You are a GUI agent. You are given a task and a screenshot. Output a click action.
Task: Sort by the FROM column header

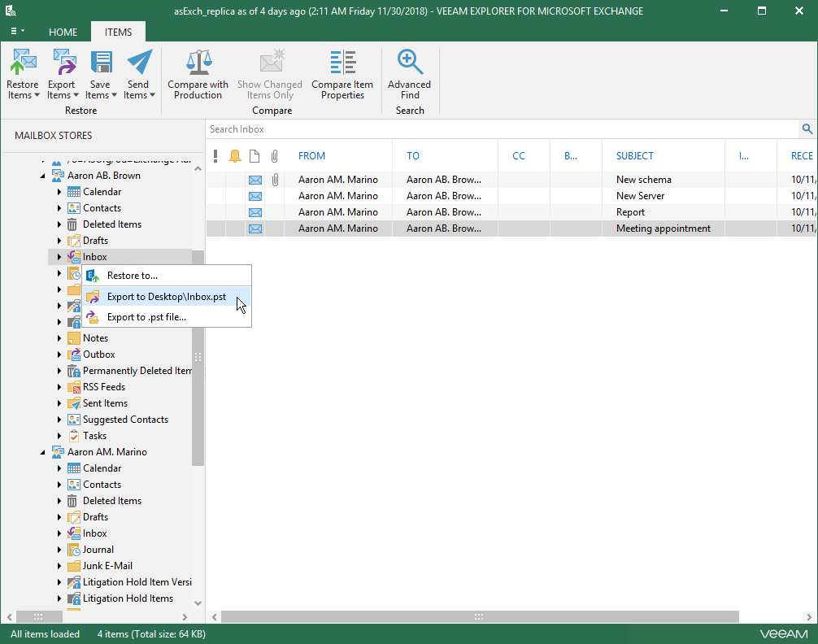[311, 155]
